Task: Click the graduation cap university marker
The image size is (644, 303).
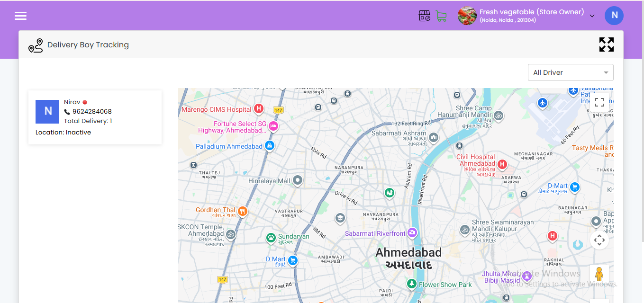Action: [x=340, y=218]
